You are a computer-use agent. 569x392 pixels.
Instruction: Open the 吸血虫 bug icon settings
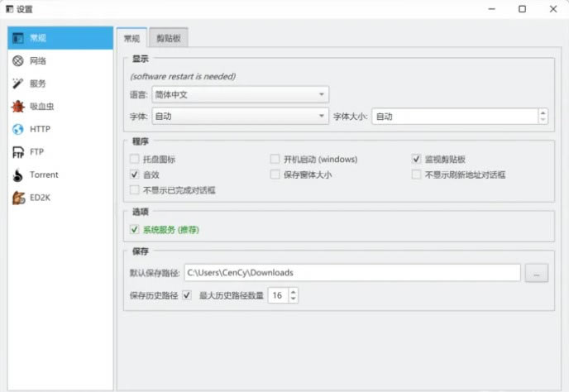pos(17,106)
